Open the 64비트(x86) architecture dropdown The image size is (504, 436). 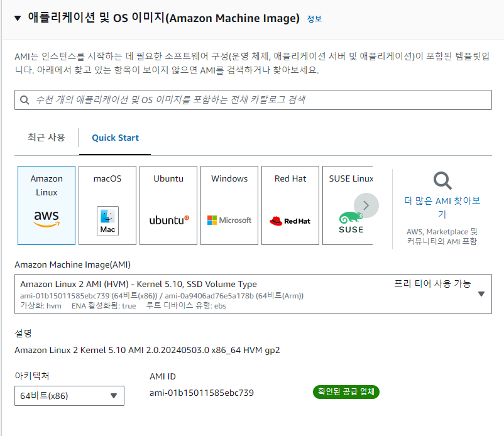point(69,396)
